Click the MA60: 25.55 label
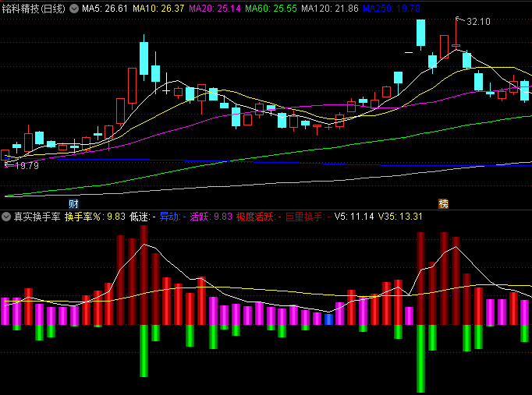This screenshot has height=395, width=532. [x=271, y=9]
